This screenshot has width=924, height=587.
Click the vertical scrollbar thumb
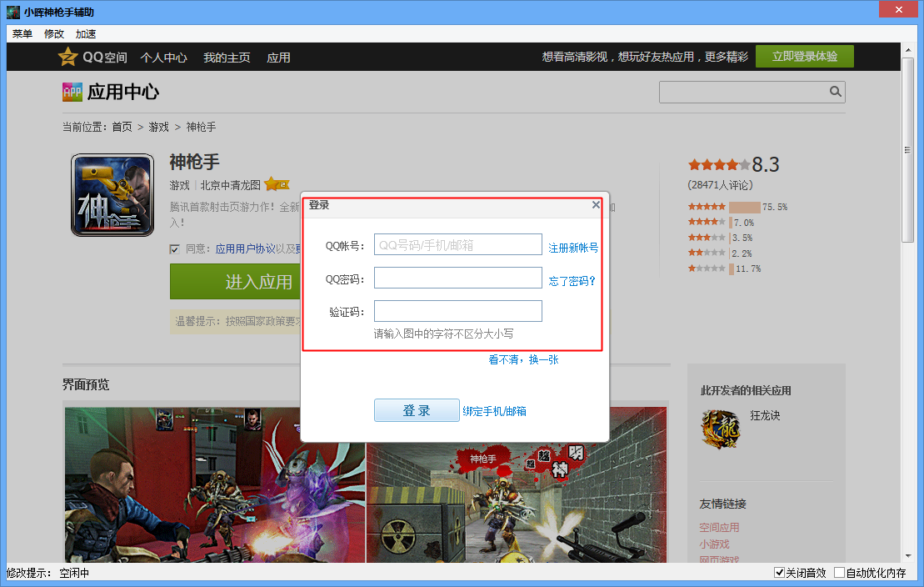[907, 150]
